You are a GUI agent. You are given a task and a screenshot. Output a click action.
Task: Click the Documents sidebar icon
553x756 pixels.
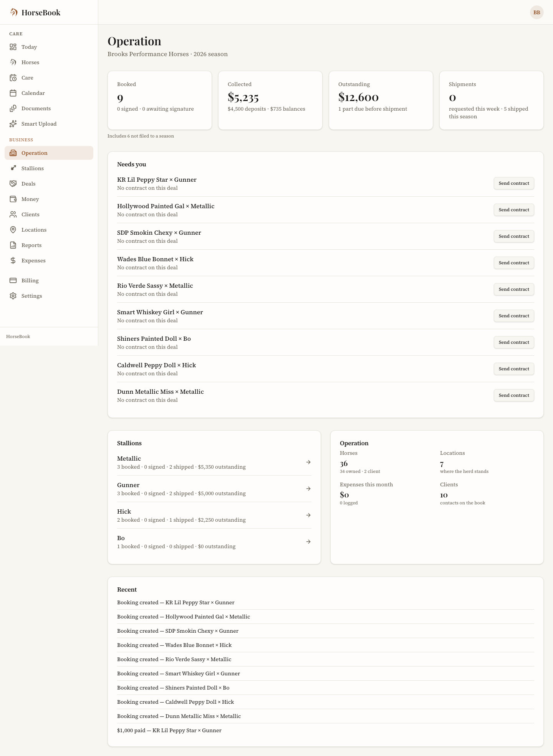click(x=13, y=108)
